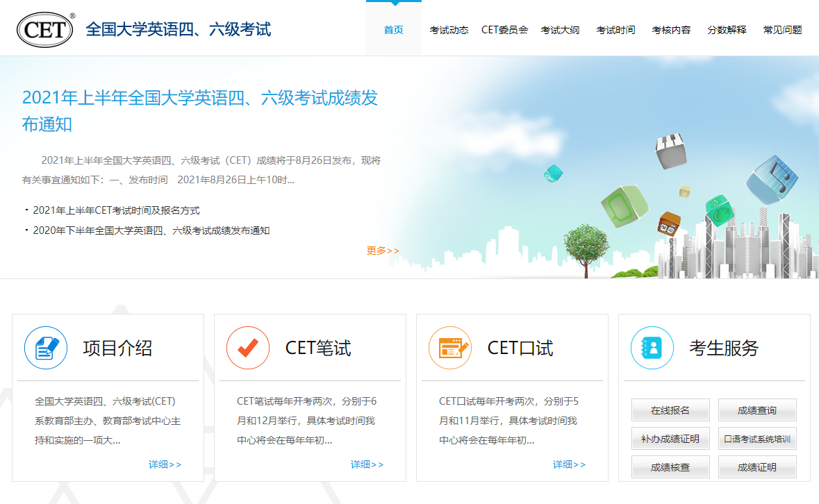Go to the 首页 tab
This screenshot has width=819, height=504.
coord(393,30)
